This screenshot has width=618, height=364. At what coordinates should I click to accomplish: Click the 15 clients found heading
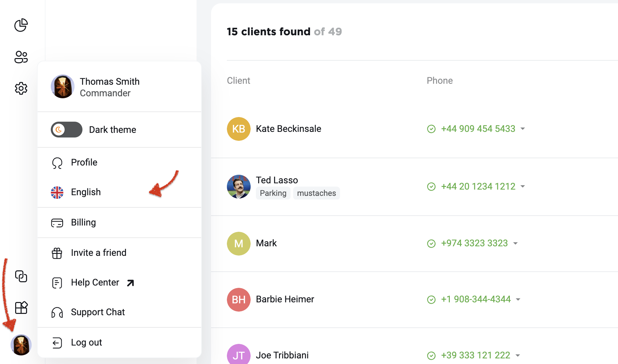tap(269, 32)
